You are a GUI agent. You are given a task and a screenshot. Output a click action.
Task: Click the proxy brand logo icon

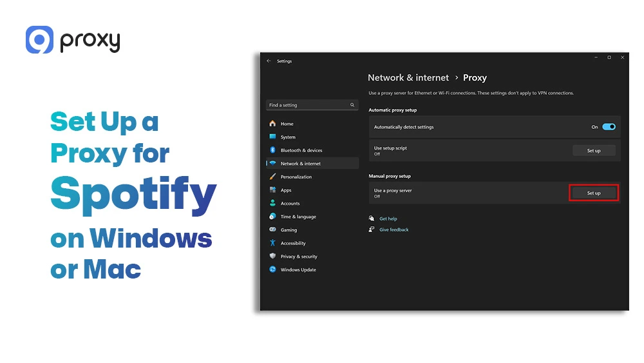[39, 39]
